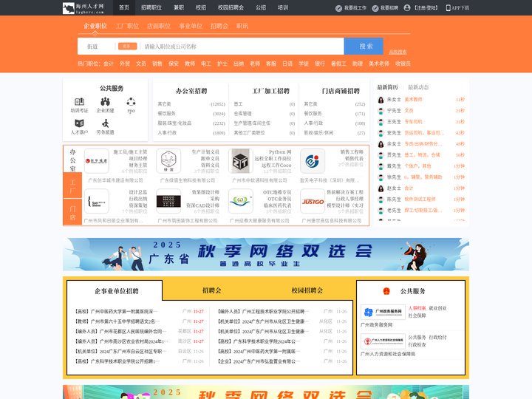Viewport: 532px width, 399px height.
Task: Click 朱女士 avatar in latest resumes
Action: tap(381, 100)
